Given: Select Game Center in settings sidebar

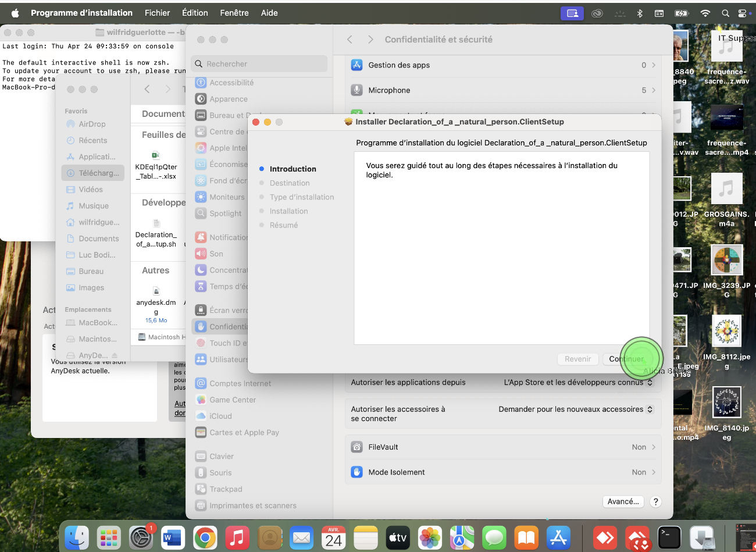Looking at the screenshot, I should point(233,400).
